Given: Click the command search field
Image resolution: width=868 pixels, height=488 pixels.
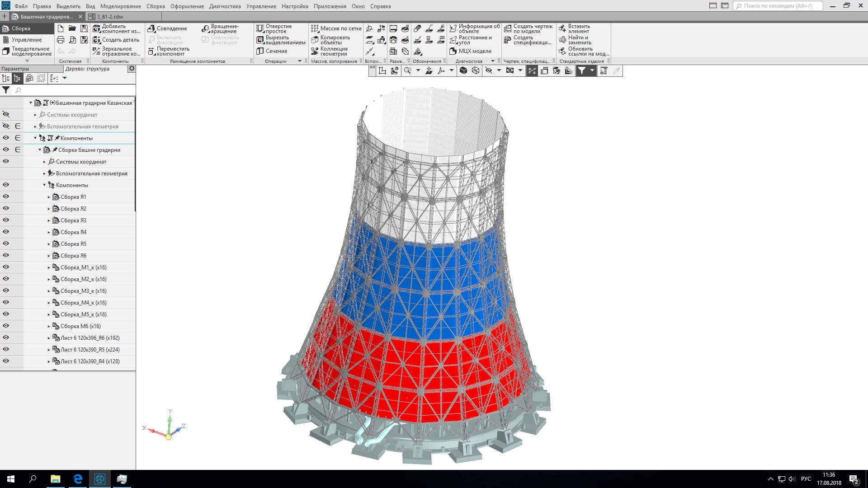Looking at the screenshot, I should coord(778,6).
